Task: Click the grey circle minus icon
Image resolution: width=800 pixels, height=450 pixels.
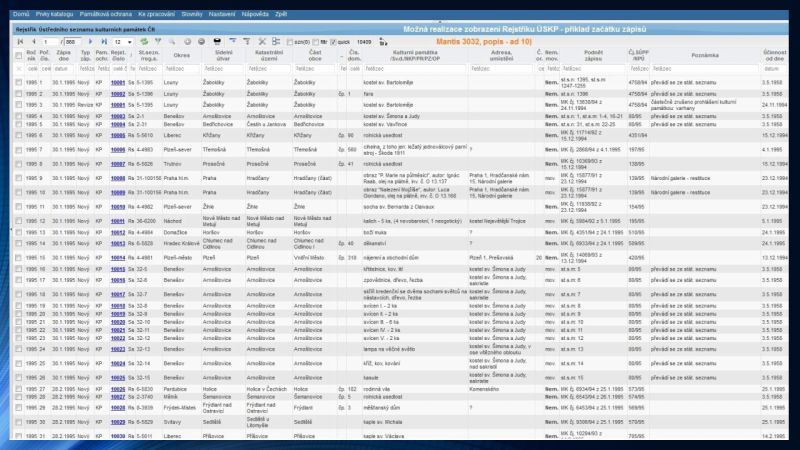Action: pyautogui.click(x=202, y=42)
